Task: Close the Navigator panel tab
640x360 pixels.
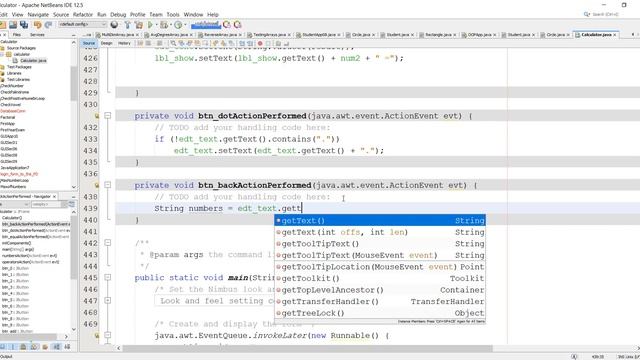Action: 54,196
